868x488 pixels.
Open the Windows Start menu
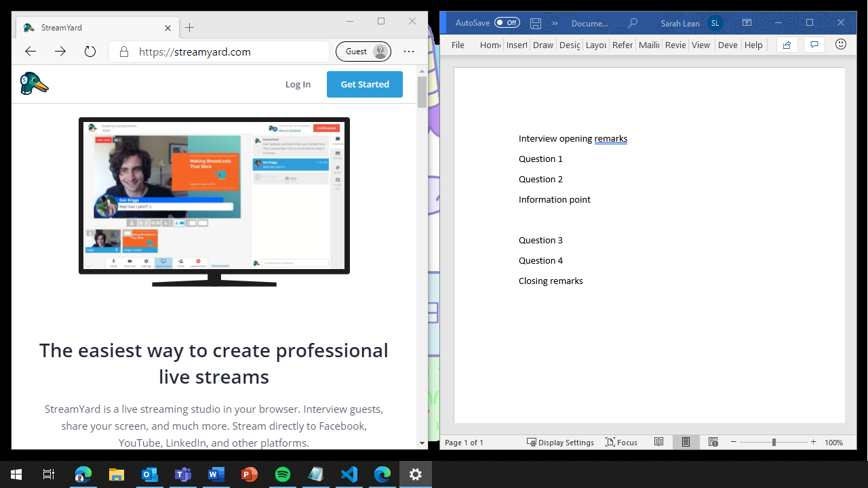[x=16, y=474]
